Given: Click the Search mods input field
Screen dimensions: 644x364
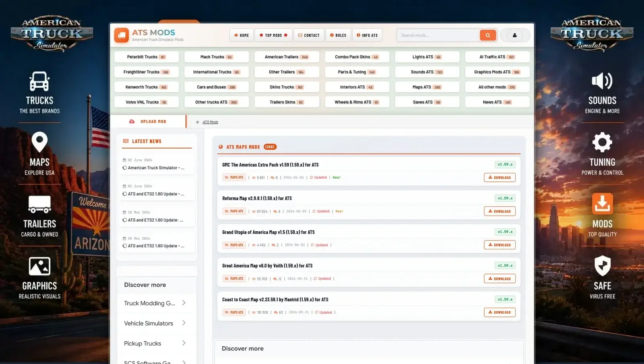Looking at the screenshot, I should (x=438, y=35).
